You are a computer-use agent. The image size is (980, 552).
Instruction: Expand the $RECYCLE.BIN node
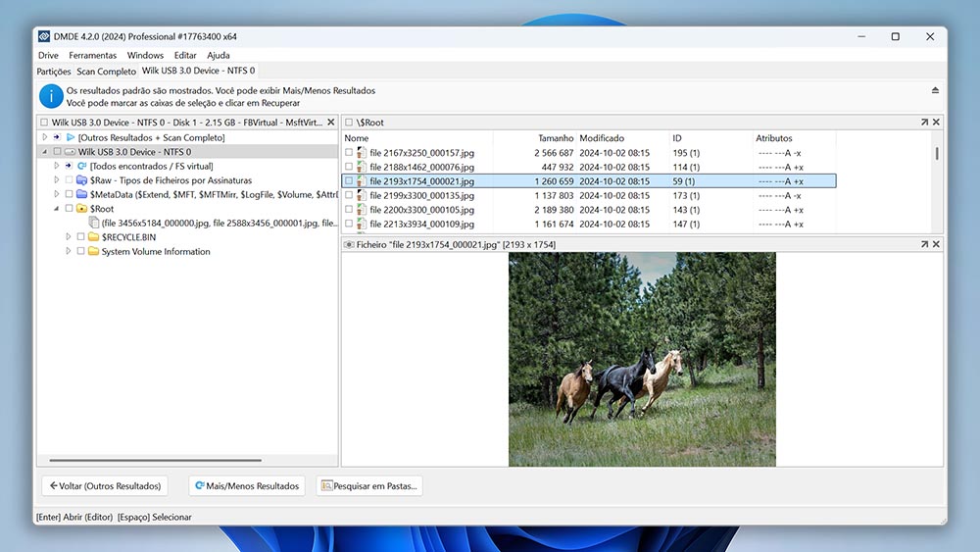click(69, 237)
